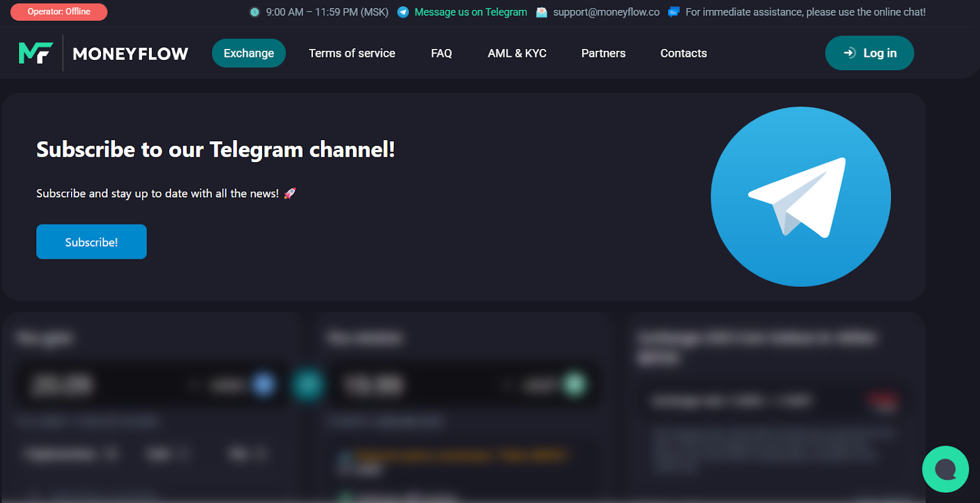Image resolution: width=980 pixels, height=503 pixels.
Task: Select AML & KYC in the navigation
Action: 517,53
